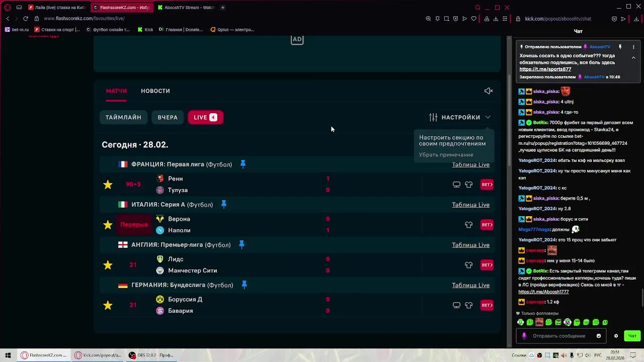Click BET button on Лидс–Манчестер Сити row
This screenshot has height=362, width=644.
point(487,265)
